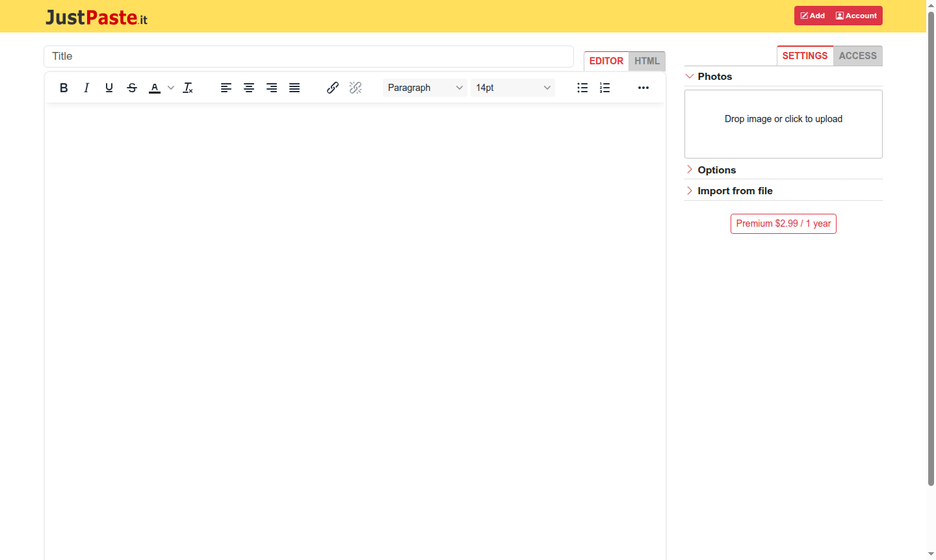Insert a hyperlink

click(333, 88)
